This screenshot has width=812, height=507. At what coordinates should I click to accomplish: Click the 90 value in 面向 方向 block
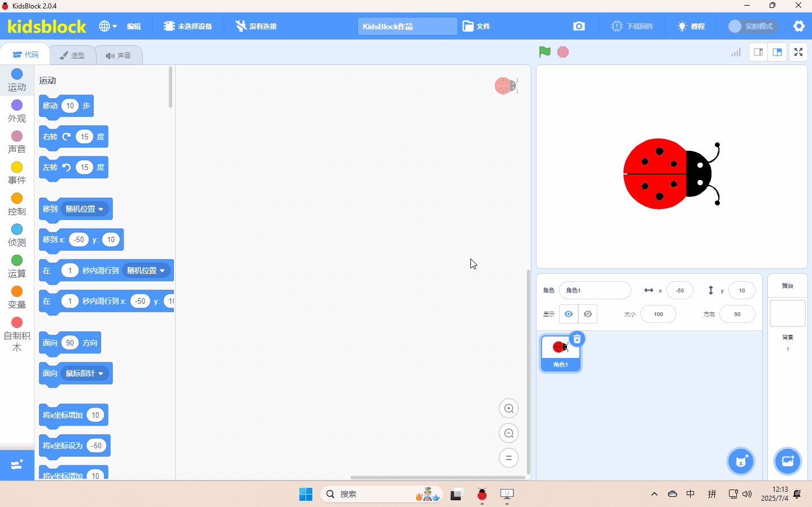pos(69,343)
